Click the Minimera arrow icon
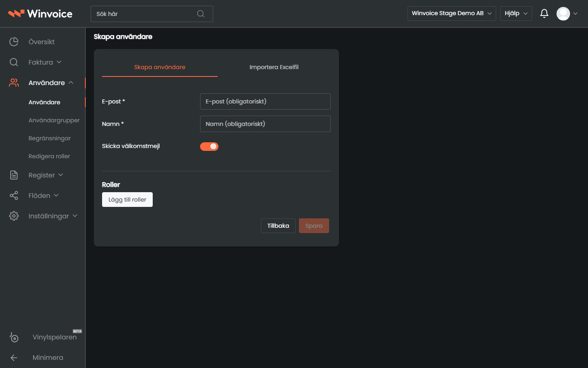588x368 pixels. [14, 357]
